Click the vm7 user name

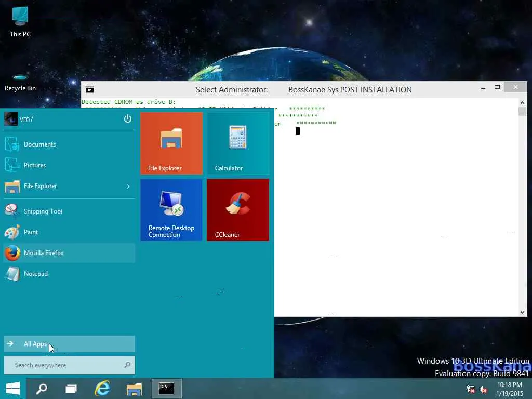pos(26,119)
